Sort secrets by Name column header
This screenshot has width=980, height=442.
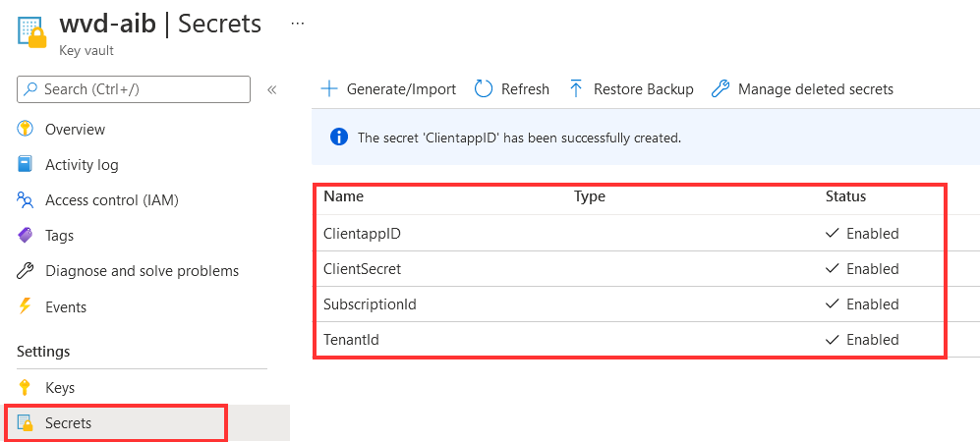point(343,196)
